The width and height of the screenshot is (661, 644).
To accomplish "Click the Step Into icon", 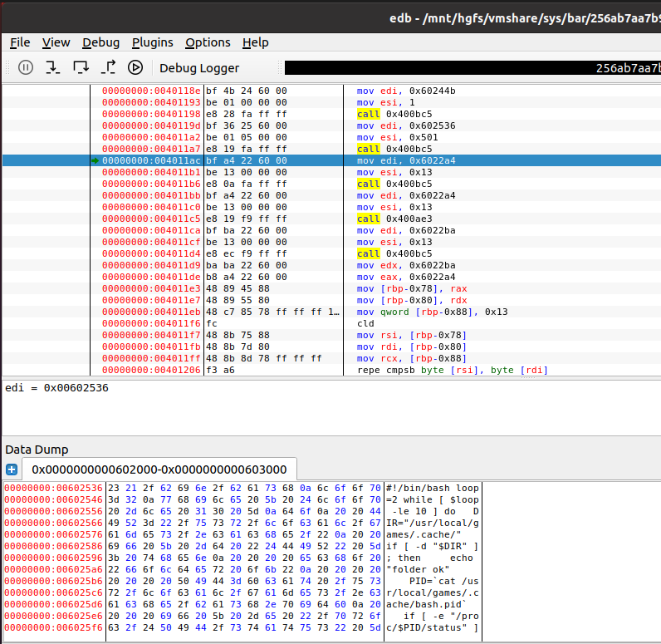I will click(52, 67).
